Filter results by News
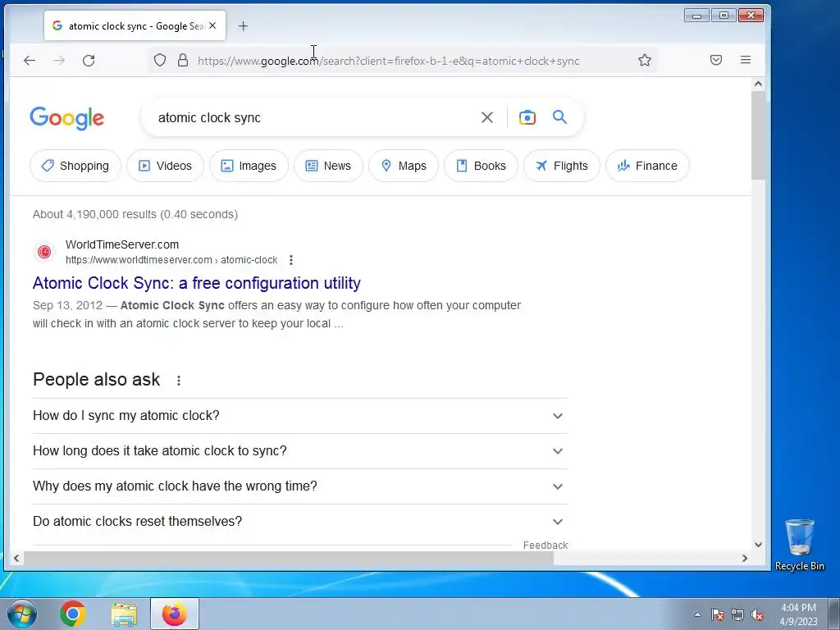Viewport: 840px width, 630px height. (x=328, y=166)
